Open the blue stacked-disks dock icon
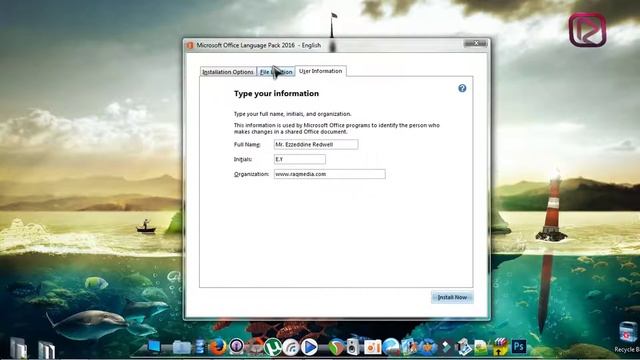640x360 pixels. (x=200, y=347)
